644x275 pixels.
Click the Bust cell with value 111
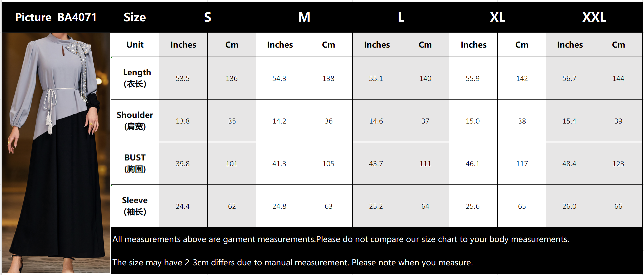point(425,164)
